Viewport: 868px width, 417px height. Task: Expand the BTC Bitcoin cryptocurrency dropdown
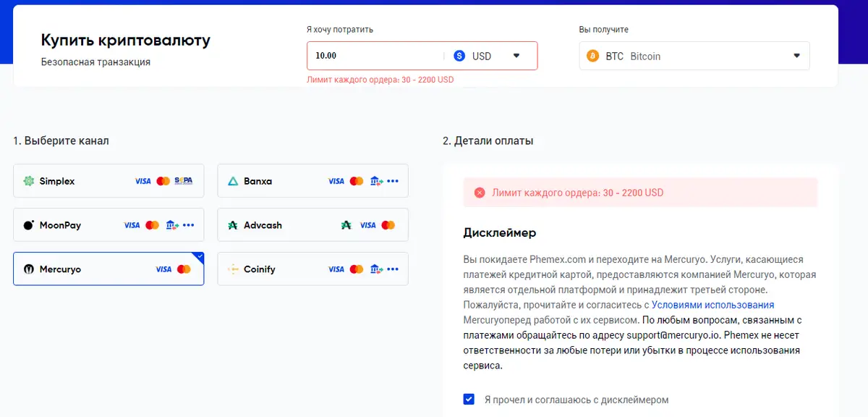[x=694, y=56]
